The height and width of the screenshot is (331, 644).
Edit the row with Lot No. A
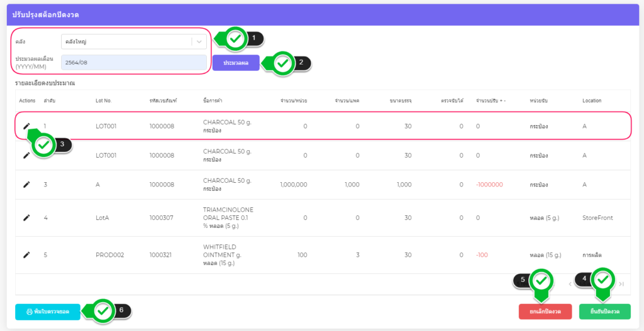[x=26, y=185]
